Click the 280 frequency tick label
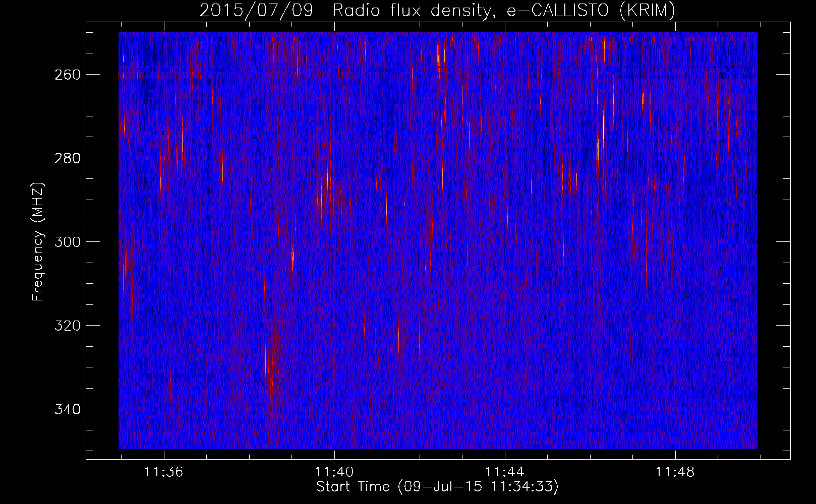816x504 pixels. tap(67, 158)
